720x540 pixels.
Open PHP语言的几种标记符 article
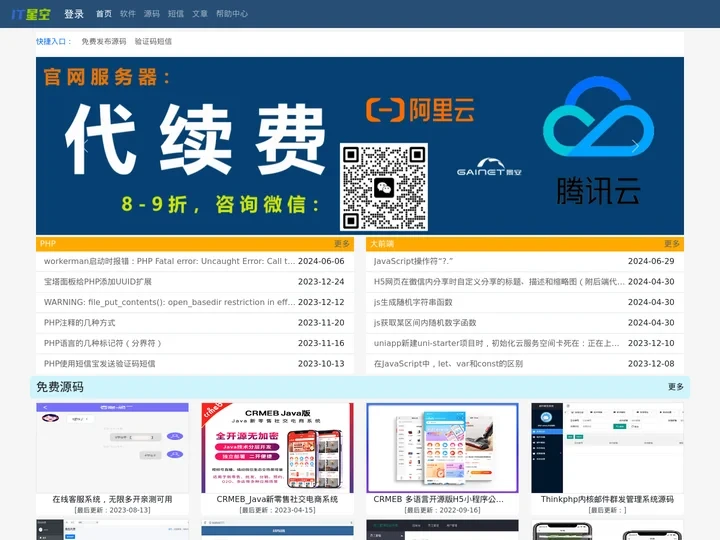[102, 343]
